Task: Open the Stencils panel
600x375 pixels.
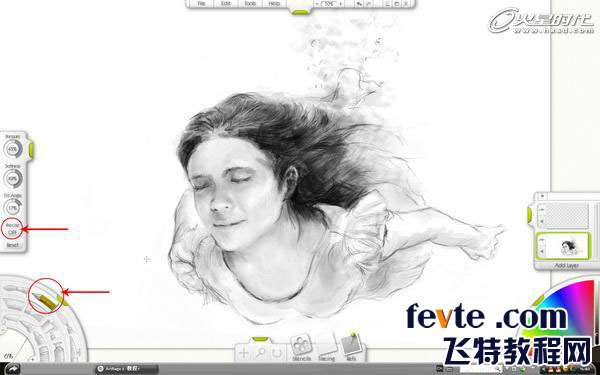Action: 301,348
